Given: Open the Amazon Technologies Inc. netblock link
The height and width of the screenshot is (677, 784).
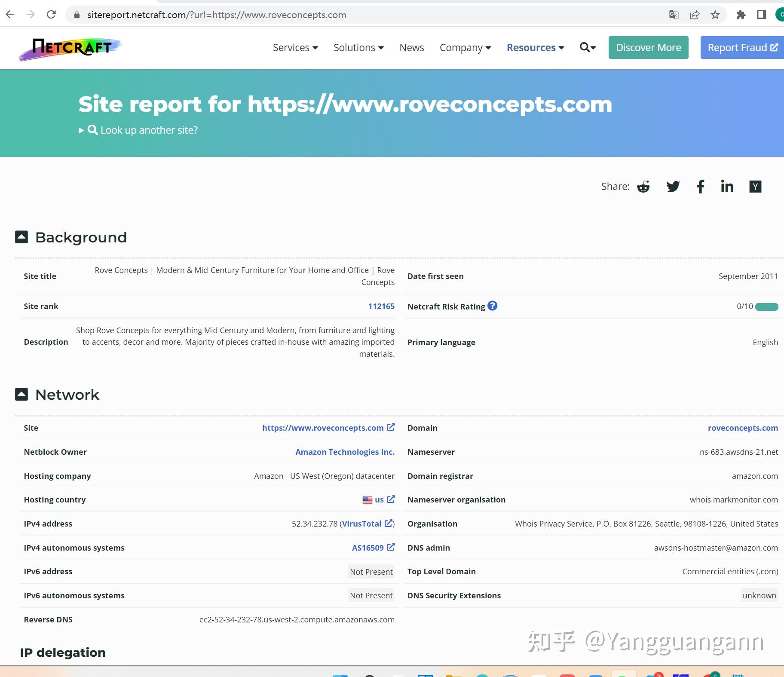Looking at the screenshot, I should [345, 452].
